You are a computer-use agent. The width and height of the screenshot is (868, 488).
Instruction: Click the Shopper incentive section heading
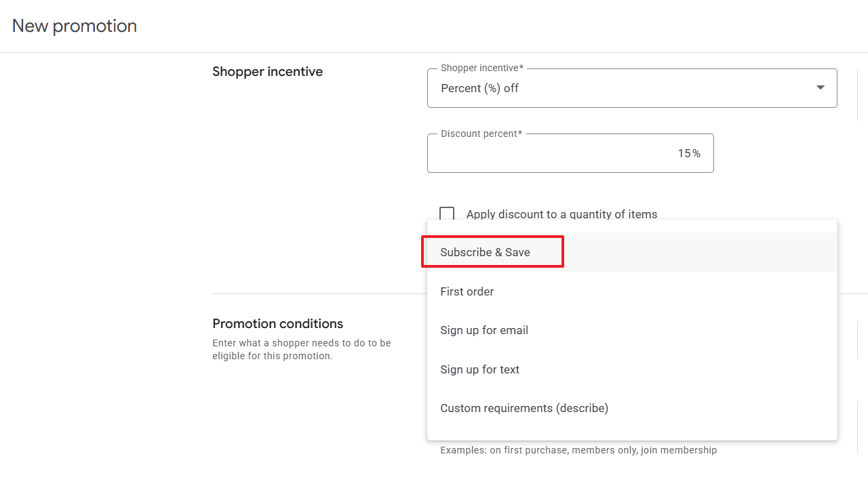tap(267, 72)
